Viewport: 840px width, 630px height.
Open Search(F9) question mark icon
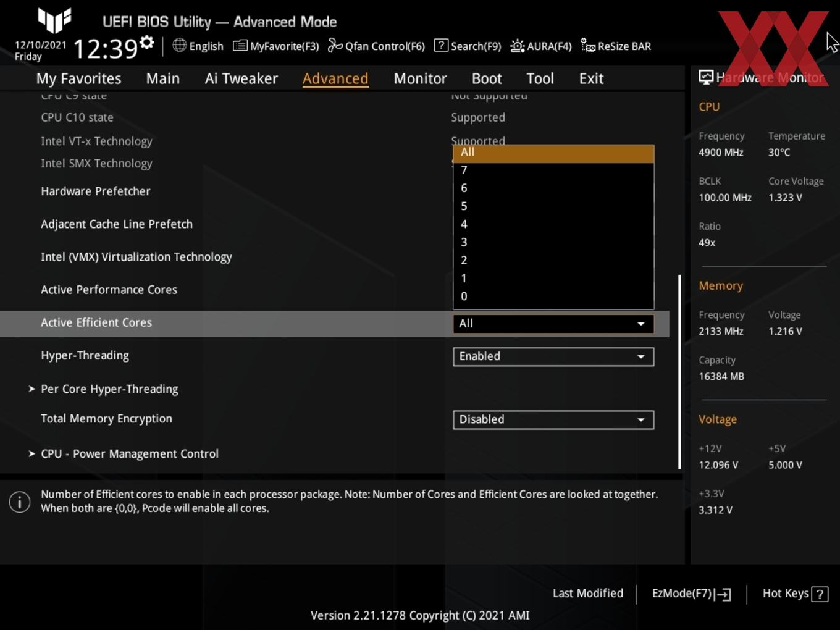[441, 45]
